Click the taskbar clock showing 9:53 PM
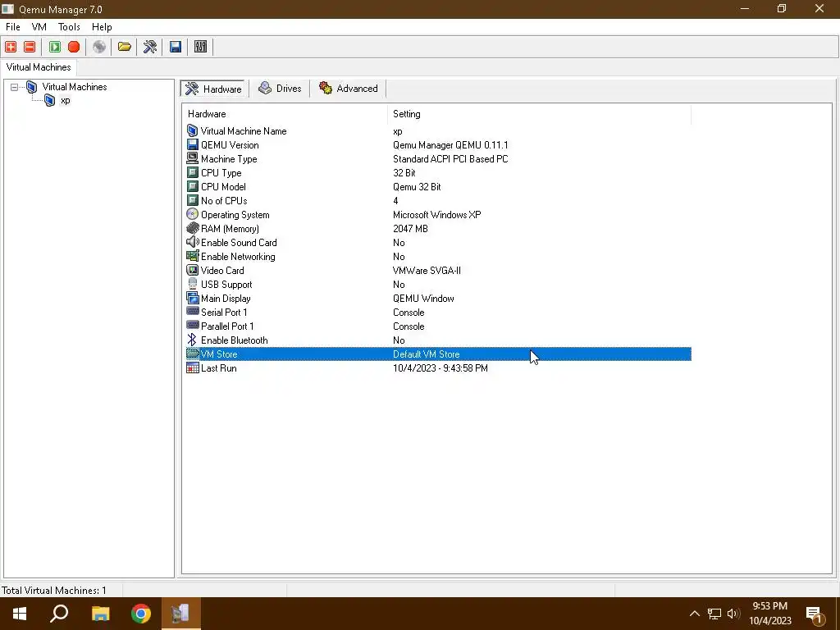The height and width of the screenshot is (630, 840). [769, 614]
